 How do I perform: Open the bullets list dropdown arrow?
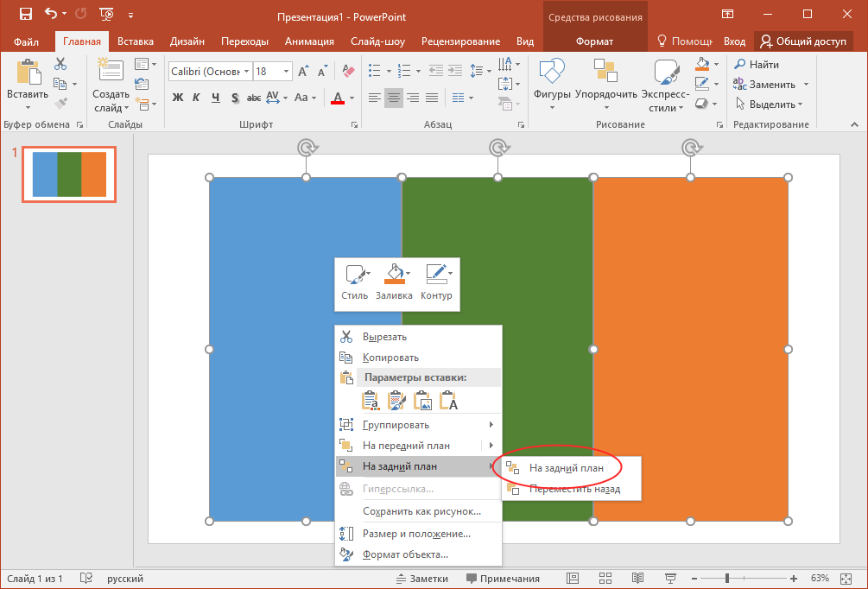click(389, 72)
